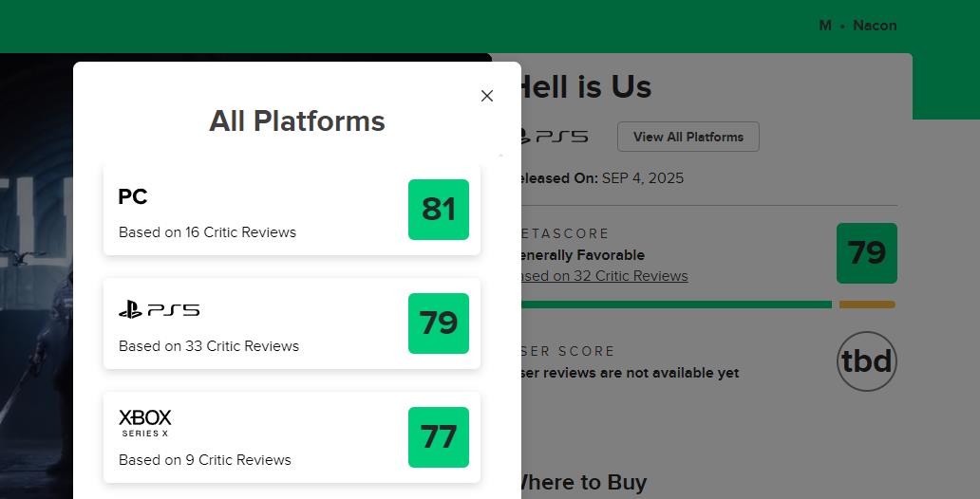
Task: Click the Based on 16 Critic Reviews text
Action: [x=207, y=232]
